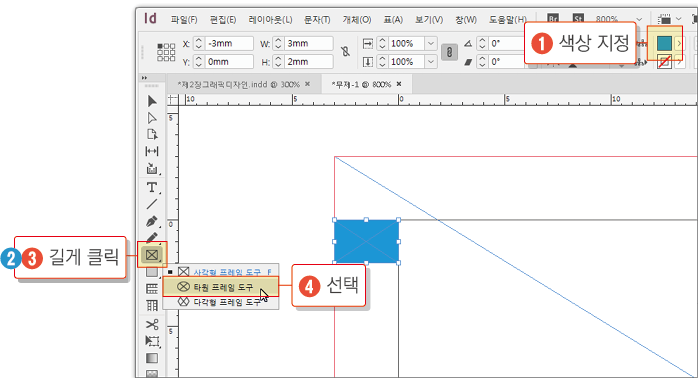Screen dimensions: 698x378
Task: Select the Line tool
Action: tap(152, 204)
